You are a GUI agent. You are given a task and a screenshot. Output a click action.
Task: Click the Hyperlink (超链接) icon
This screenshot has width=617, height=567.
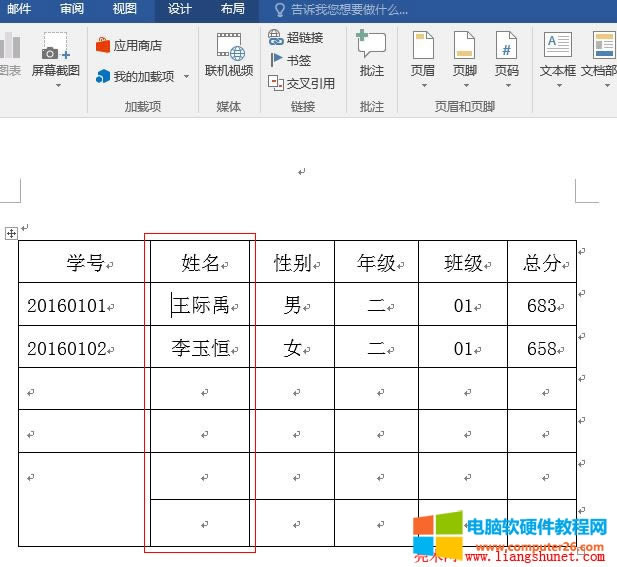click(x=277, y=38)
